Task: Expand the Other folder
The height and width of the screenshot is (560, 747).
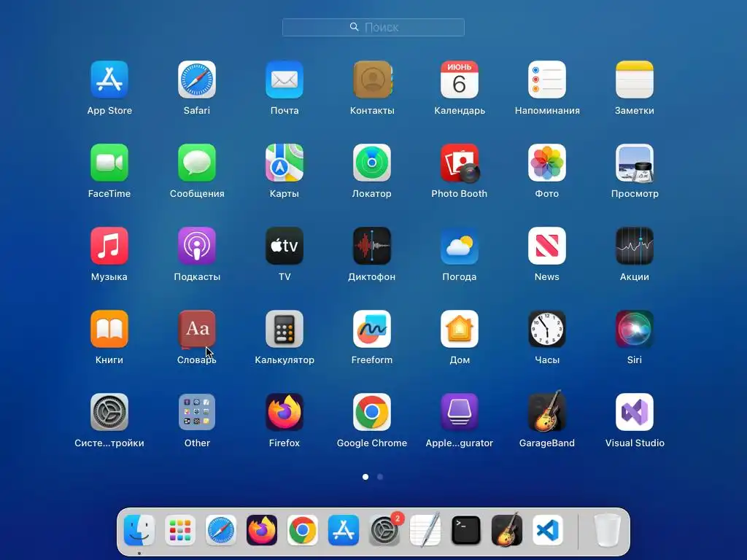Action: click(197, 412)
